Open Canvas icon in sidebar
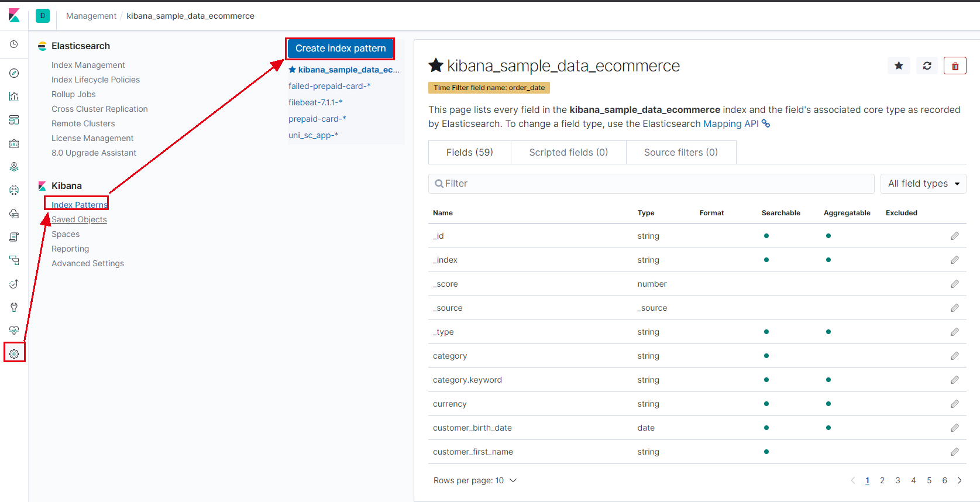The width and height of the screenshot is (980, 502). point(14,143)
